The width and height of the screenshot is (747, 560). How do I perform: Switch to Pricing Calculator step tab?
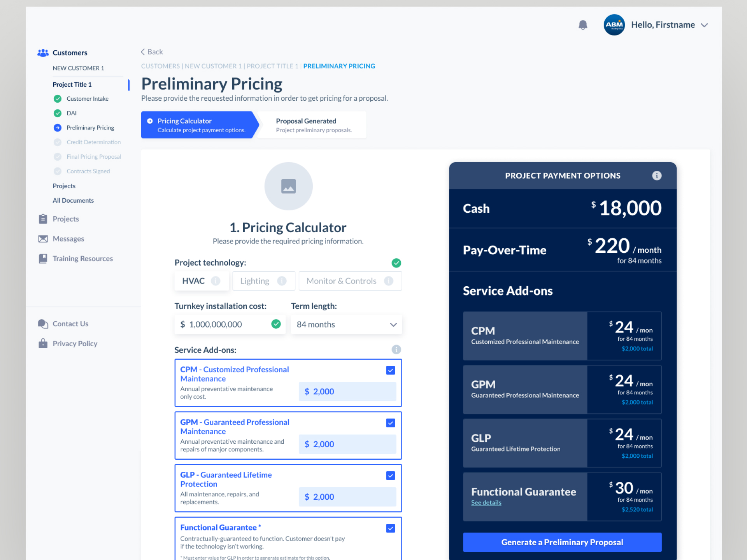point(199,125)
